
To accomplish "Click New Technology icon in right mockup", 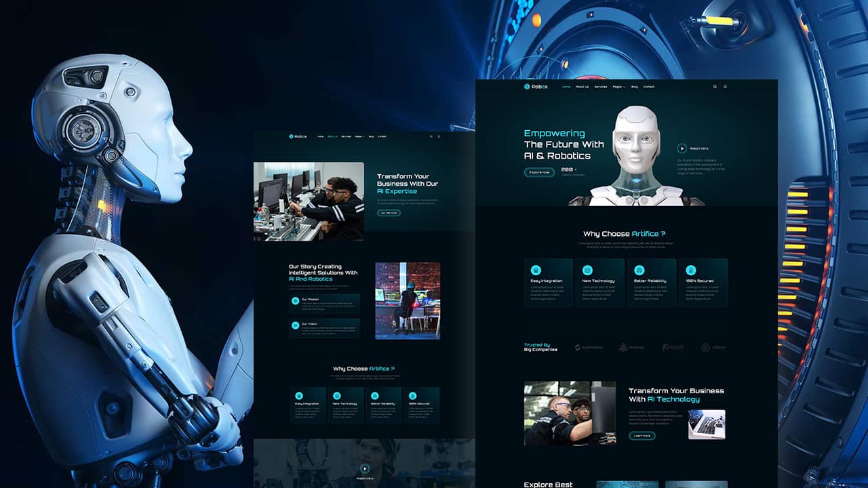I will pyautogui.click(x=587, y=270).
